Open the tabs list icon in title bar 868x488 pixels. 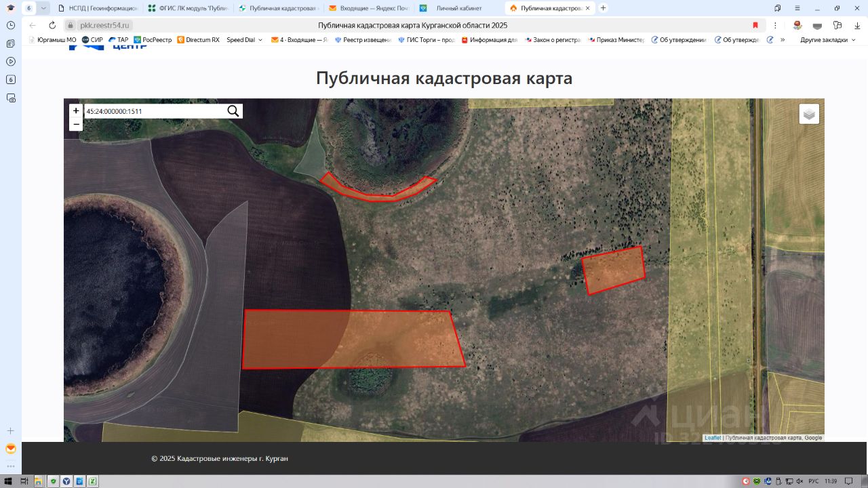(778, 8)
